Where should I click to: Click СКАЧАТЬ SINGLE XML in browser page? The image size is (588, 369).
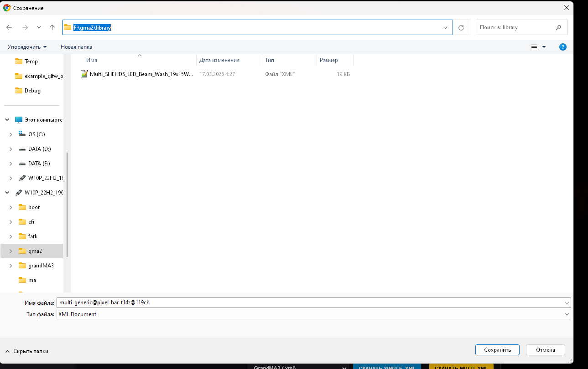click(387, 367)
